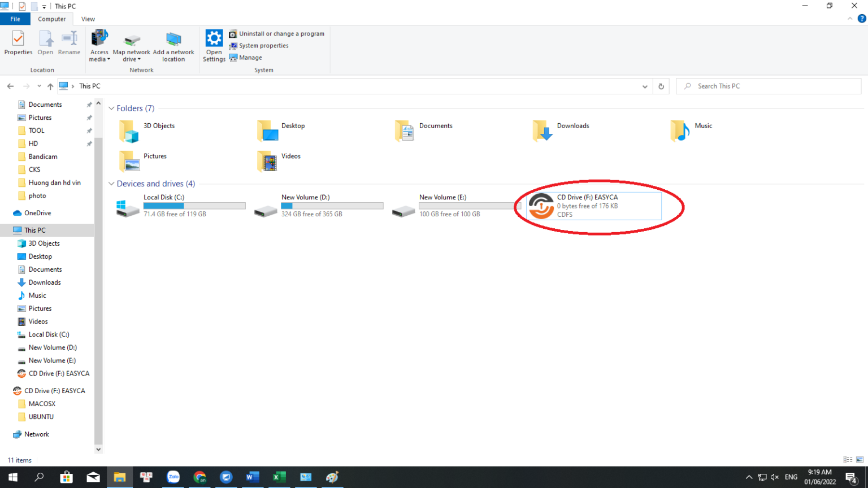Open Settings from the ribbon
The image size is (868, 488).
tap(214, 45)
